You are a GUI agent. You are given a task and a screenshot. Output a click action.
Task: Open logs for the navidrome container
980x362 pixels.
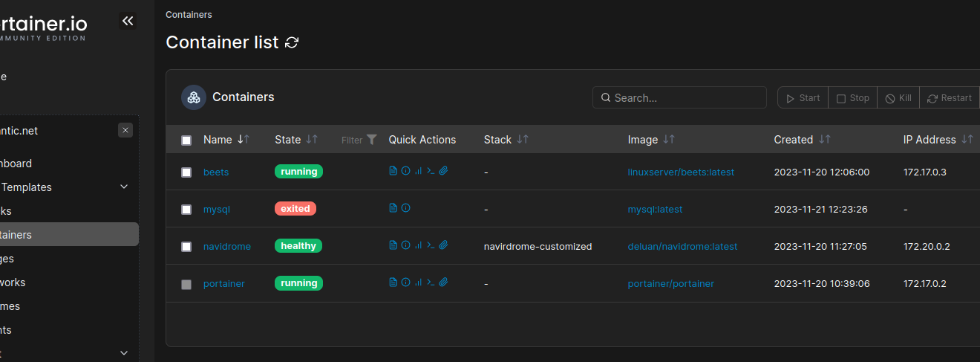(393, 245)
